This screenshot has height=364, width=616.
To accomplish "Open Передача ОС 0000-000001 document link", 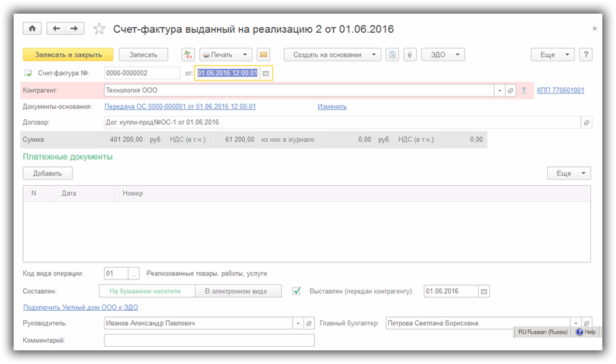I will coord(180,106).
